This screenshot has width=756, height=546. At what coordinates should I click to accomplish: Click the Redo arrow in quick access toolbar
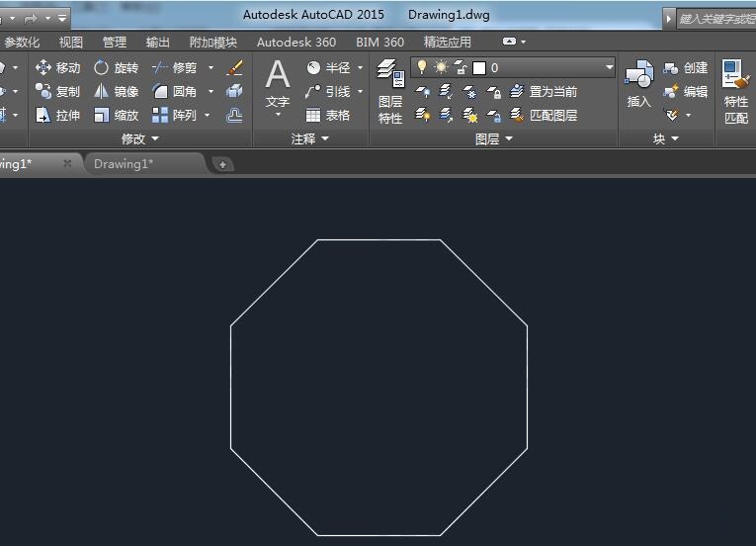pos(31,19)
